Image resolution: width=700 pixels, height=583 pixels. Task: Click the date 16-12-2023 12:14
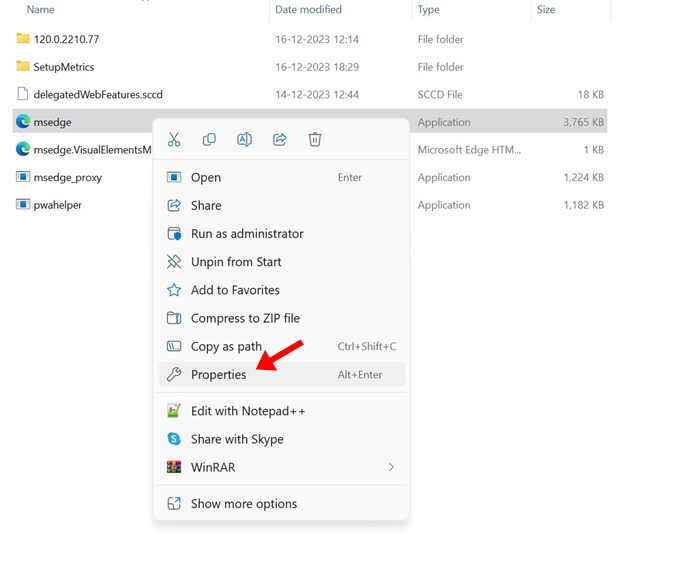point(317,39)
